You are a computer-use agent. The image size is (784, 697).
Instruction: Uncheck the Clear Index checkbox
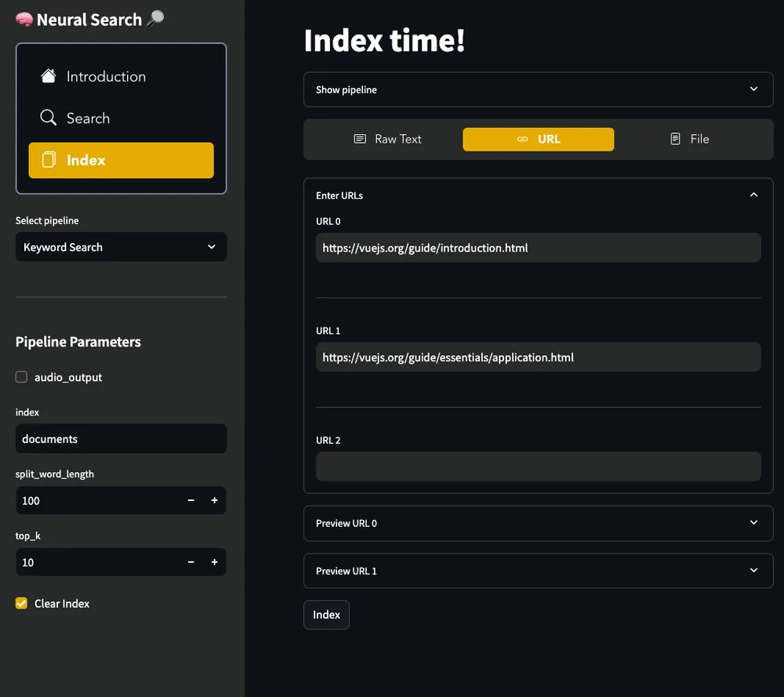tap(21, 604)
